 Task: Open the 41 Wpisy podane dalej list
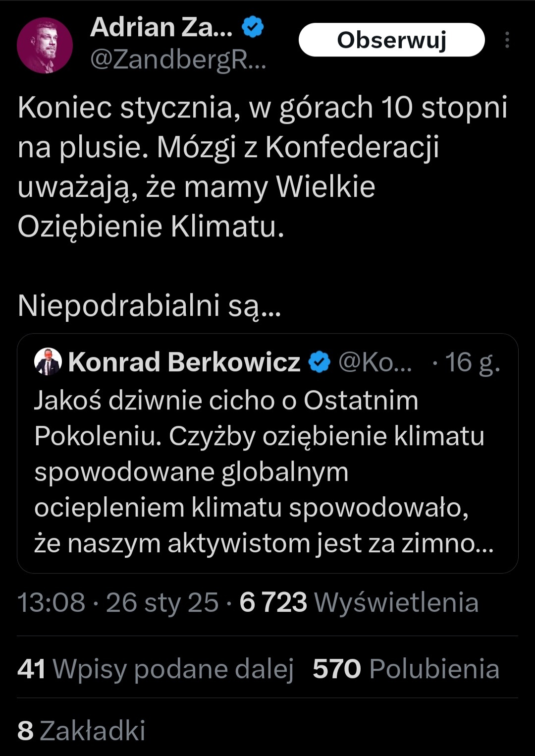pos(156,669)
